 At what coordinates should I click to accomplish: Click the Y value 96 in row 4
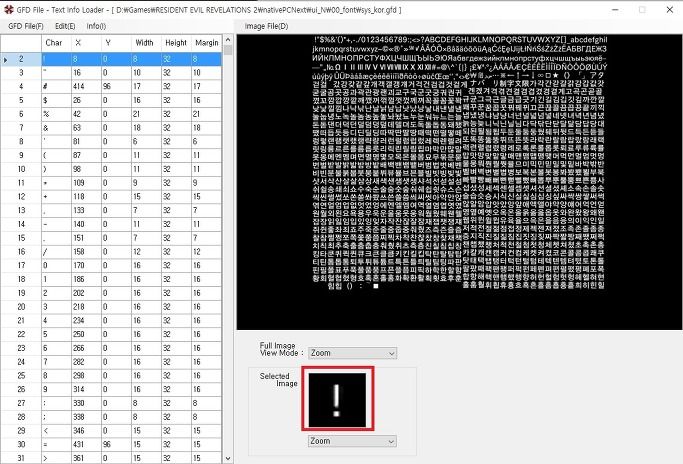point(116,87)
